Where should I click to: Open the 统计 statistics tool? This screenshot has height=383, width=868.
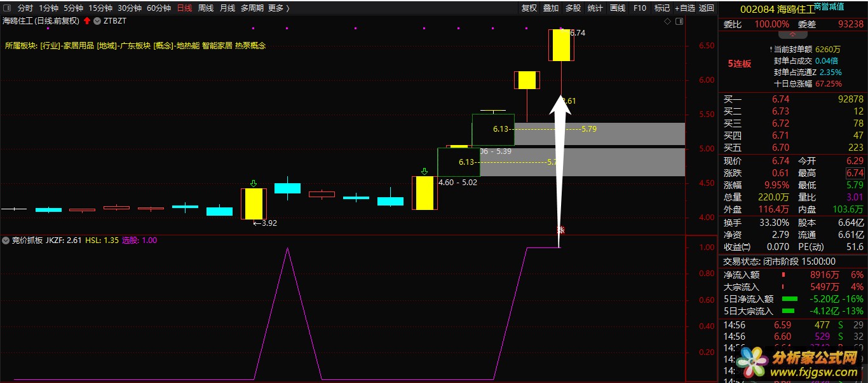point(595,8)
